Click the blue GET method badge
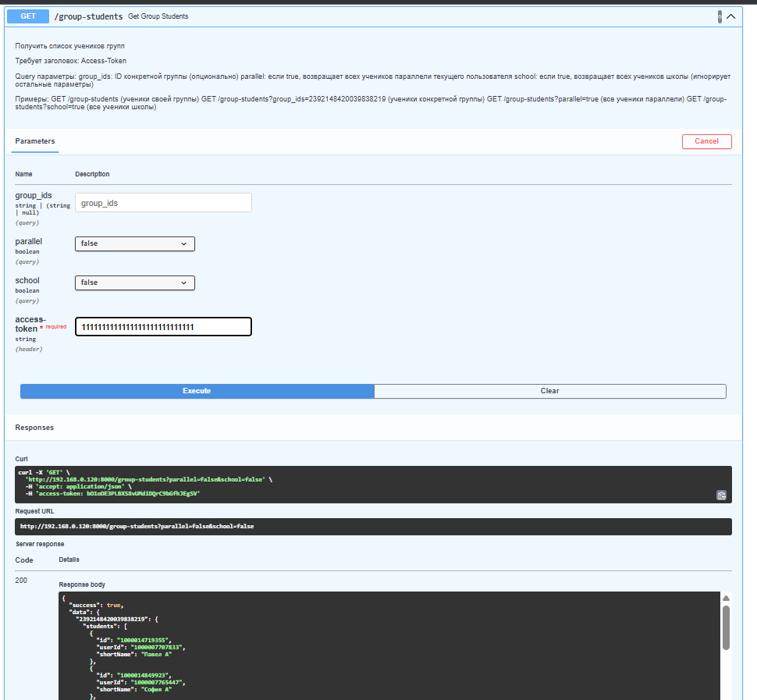 click(28, 16)
